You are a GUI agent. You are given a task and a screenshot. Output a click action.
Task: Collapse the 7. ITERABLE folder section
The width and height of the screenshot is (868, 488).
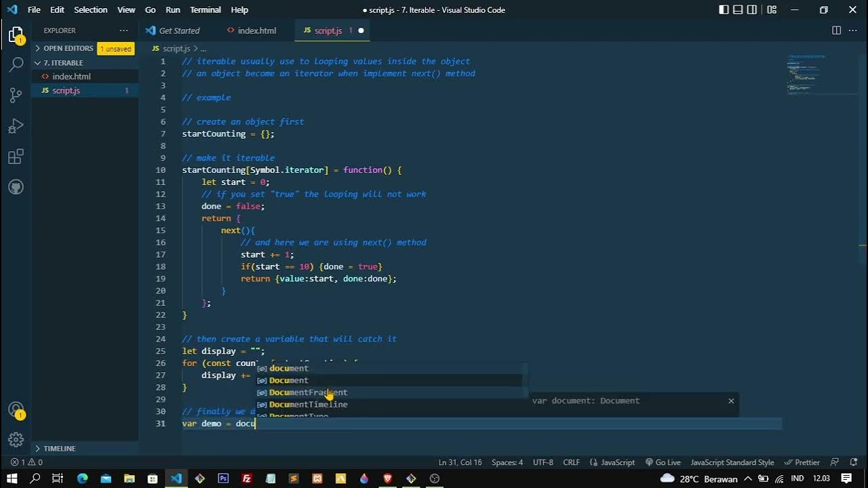(x=63, y=62)
